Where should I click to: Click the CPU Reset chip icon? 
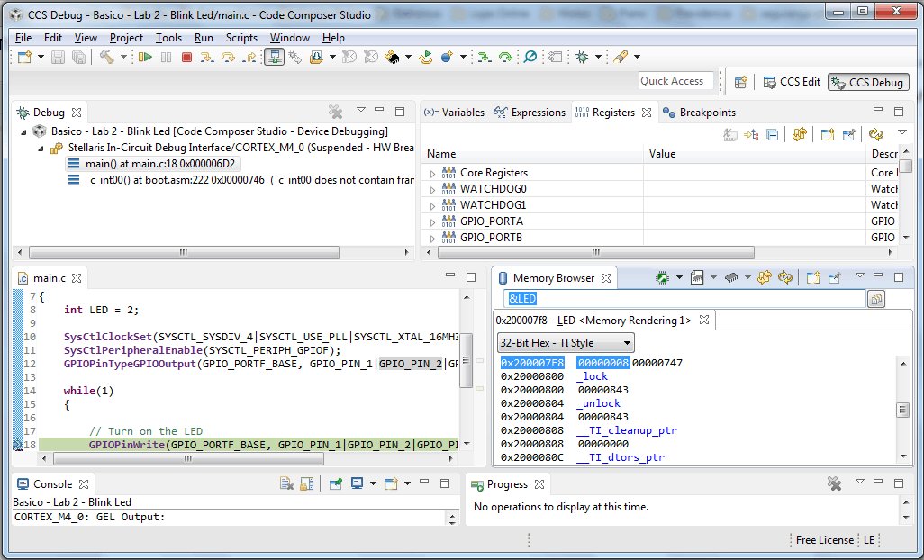pyautogui.click(x=393, y=57)
